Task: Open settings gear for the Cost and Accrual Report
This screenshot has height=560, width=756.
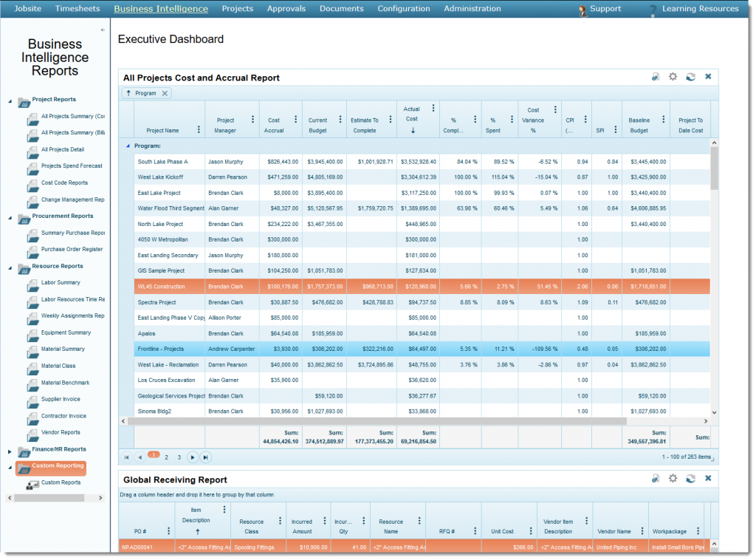Action: [x=673, y=76]
